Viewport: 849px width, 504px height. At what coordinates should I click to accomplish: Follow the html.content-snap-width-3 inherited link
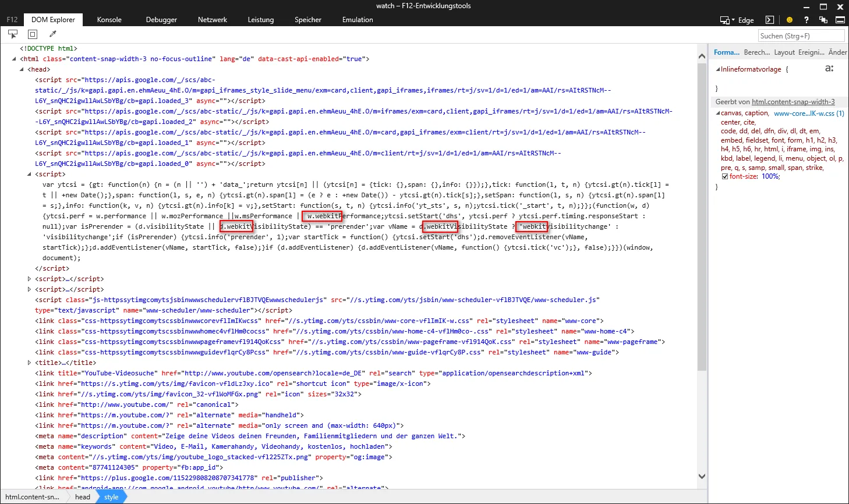pyautogui.click(x=793, y=102)
